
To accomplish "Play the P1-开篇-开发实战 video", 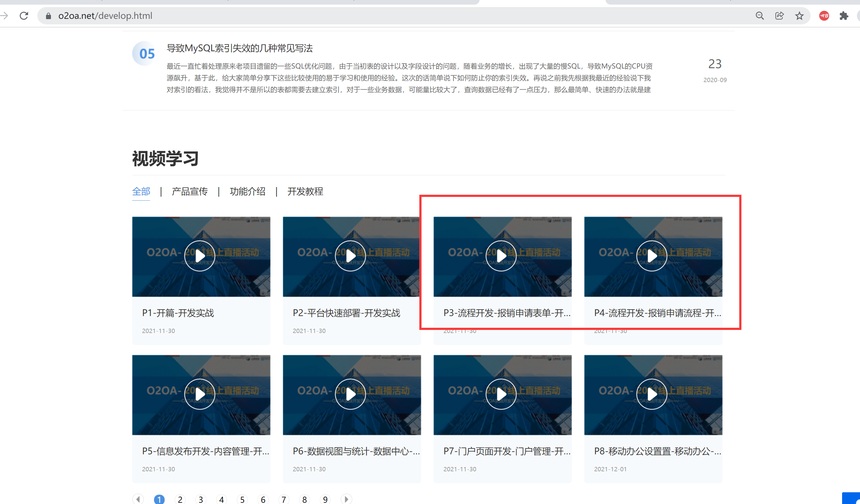I will click(x=200, y=256).
